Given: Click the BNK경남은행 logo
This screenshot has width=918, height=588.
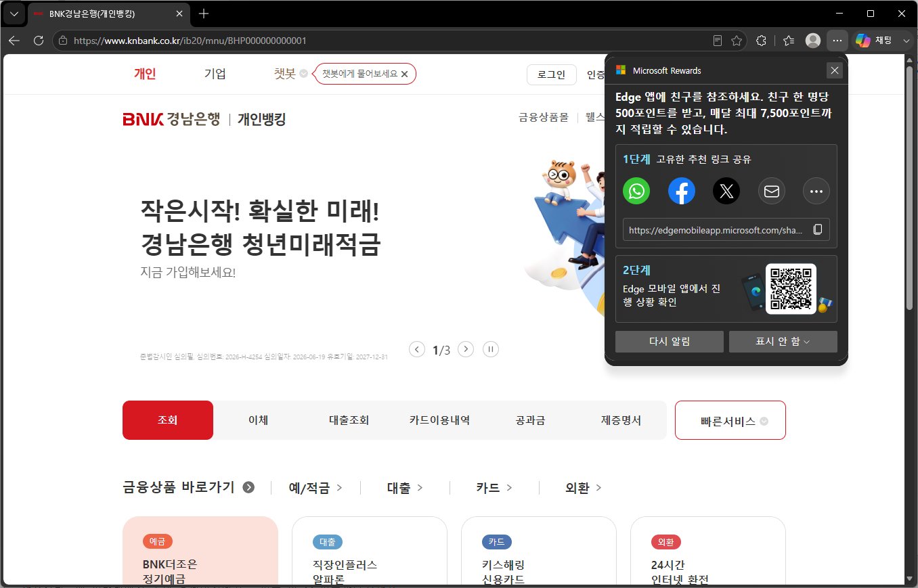Looking at the screenshot, I should pyautogui.click(x=171, y=120).
